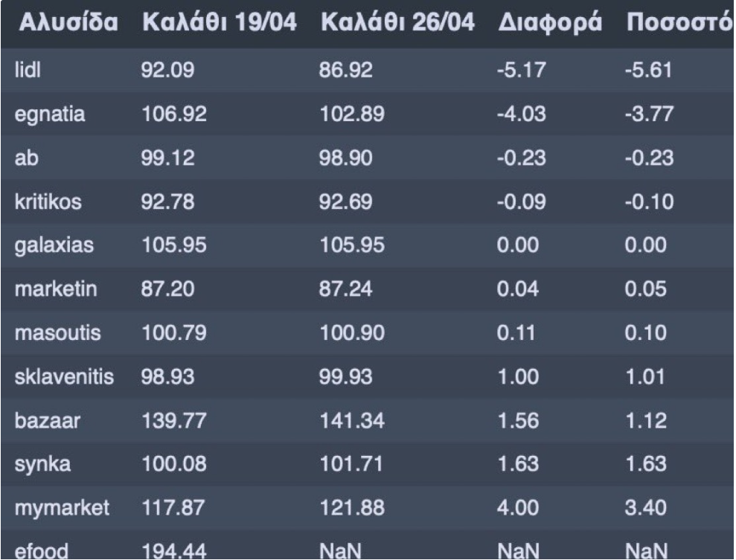The height and width of the screenshot is (560, 736).
Task: Click the sklavenitis row label
Action: click(64, 376)
